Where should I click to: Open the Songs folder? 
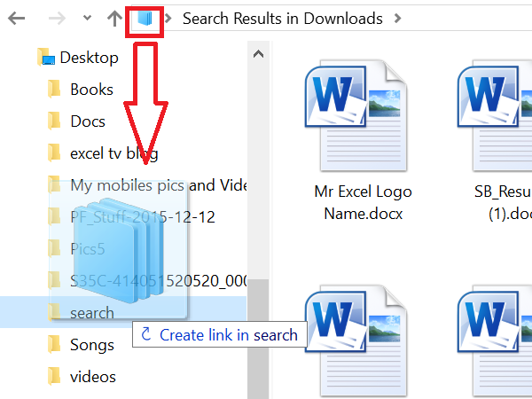pos(92,345)
